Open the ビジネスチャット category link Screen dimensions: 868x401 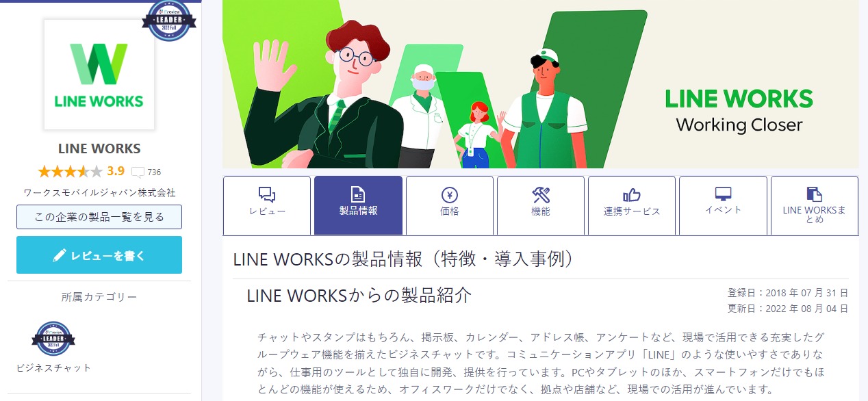(53, 367)
